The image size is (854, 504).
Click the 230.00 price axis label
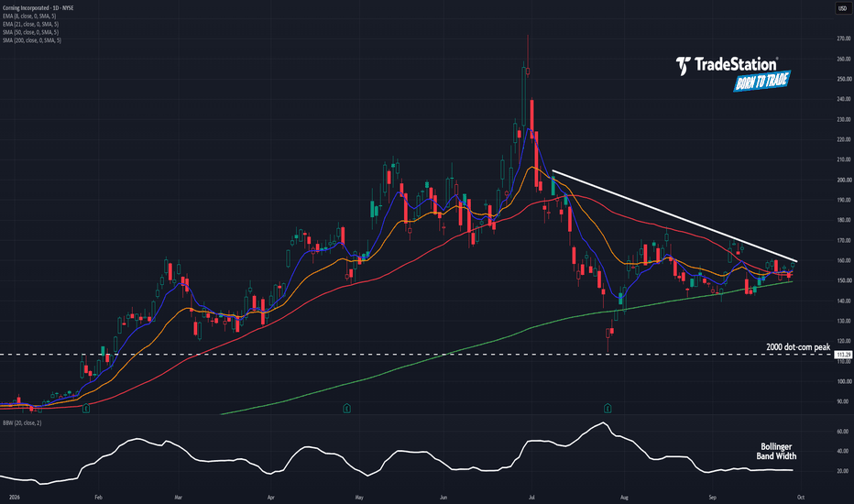[x=844, y=119]
